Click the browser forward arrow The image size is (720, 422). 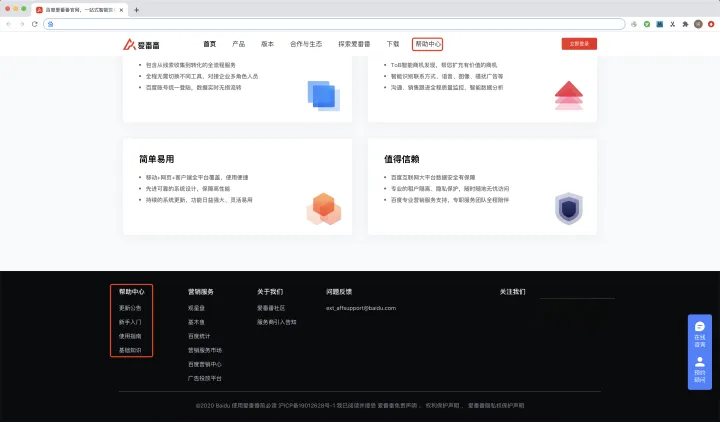(22, 24)
